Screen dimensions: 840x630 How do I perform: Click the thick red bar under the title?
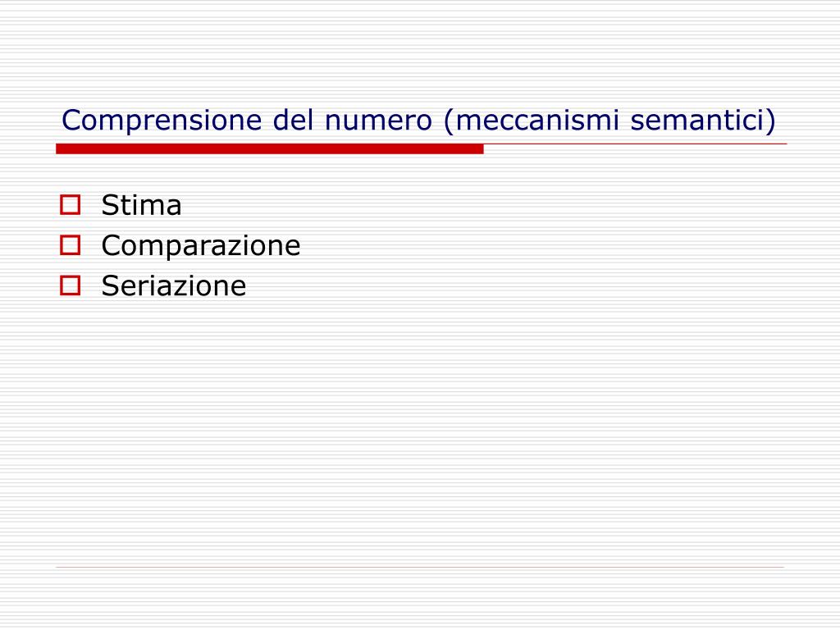269,149
